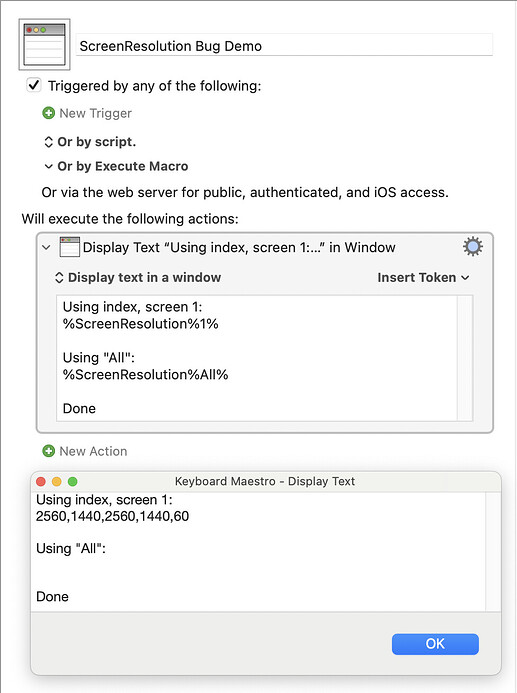Viewport: 517px width, 693px height.
Task: Open the 'Display text in a window' popup
Action: tap(137, 278)
